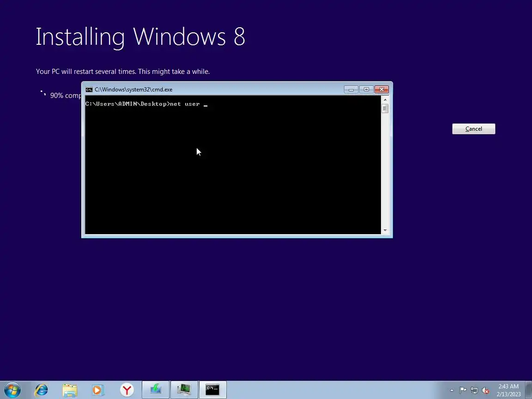The height and width of the screenshot is (399, 532).
Task: Switch to Windows 8 setup taskbar item
Action: (x=155, y=390)
